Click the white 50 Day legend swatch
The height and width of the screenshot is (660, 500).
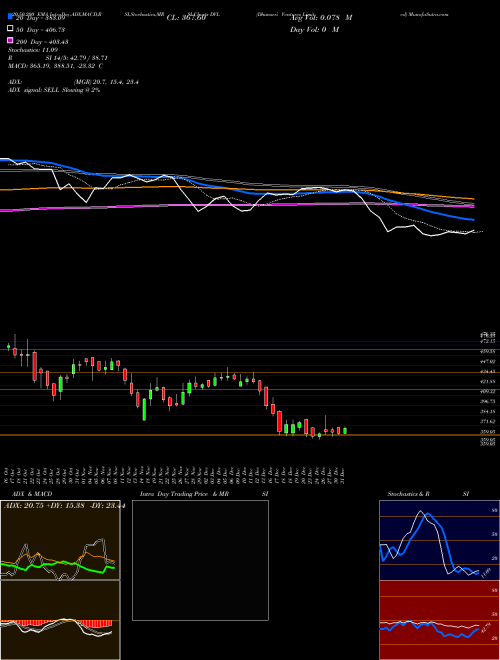click(11, 29)
